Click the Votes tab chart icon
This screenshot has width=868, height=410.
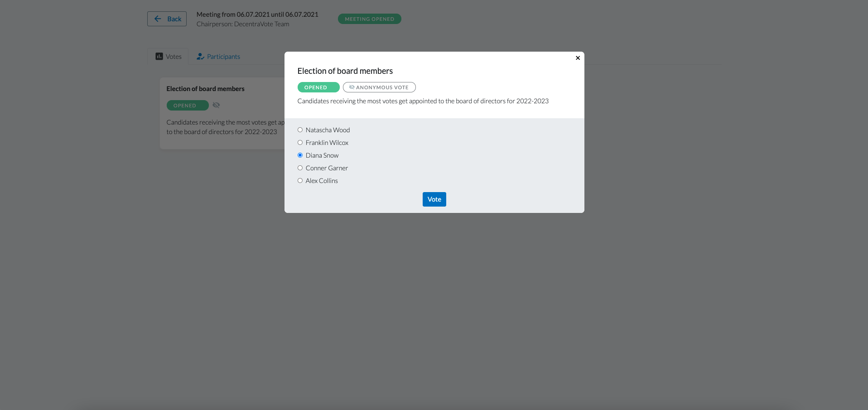click(x=159, y=56)
